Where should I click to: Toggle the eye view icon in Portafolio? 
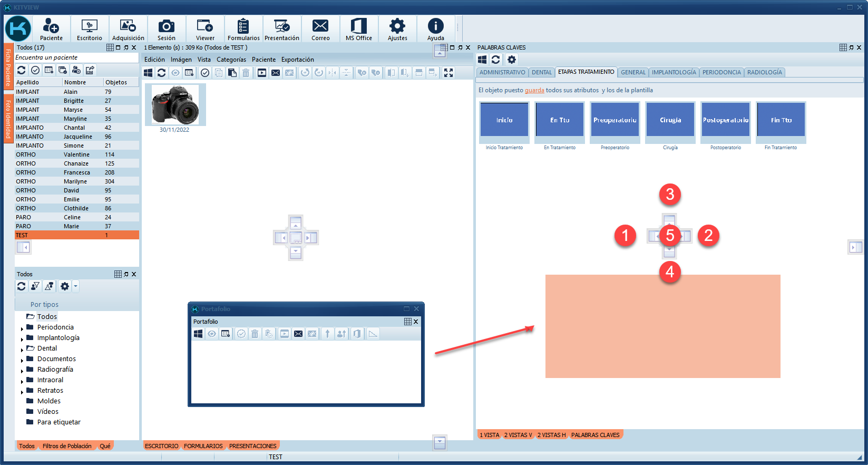coord(212,334)
